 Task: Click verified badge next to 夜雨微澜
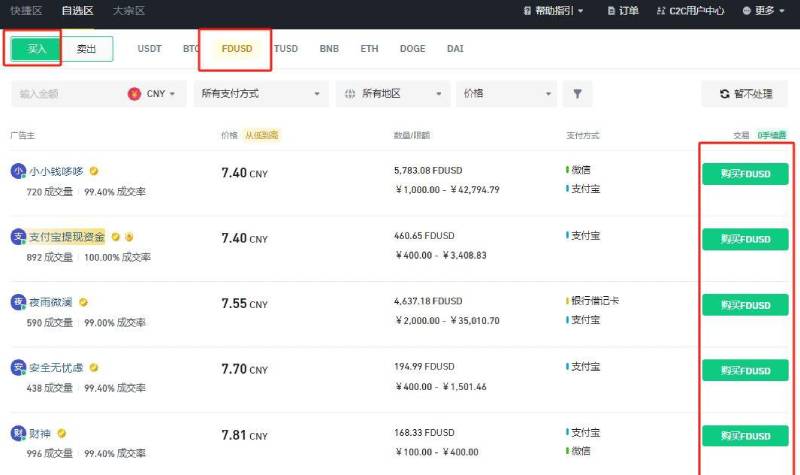83,302
